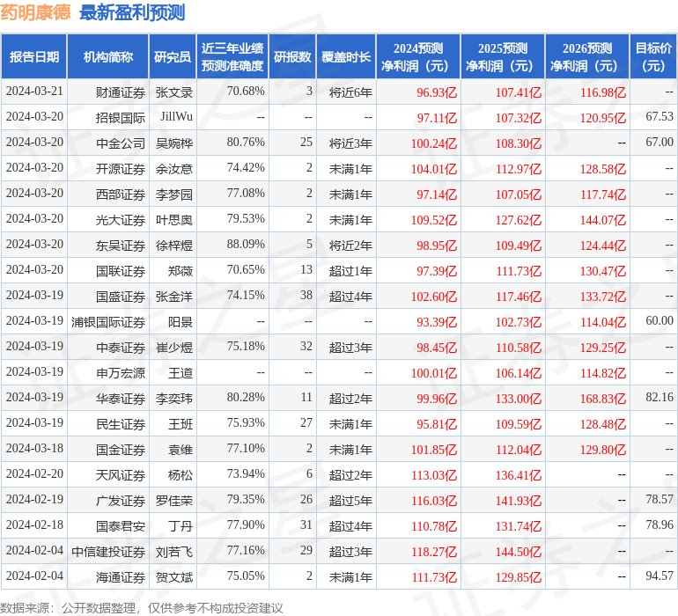Click the 药明康德 title text

35,12
